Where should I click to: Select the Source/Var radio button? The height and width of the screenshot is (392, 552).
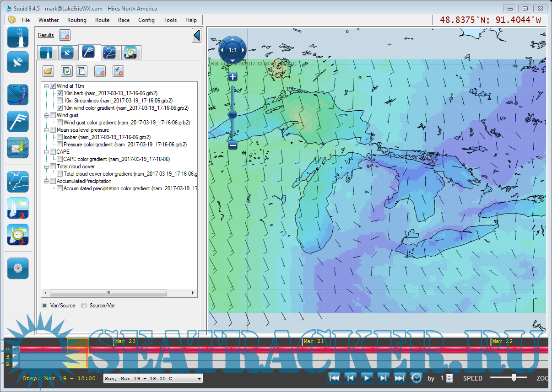84,306
